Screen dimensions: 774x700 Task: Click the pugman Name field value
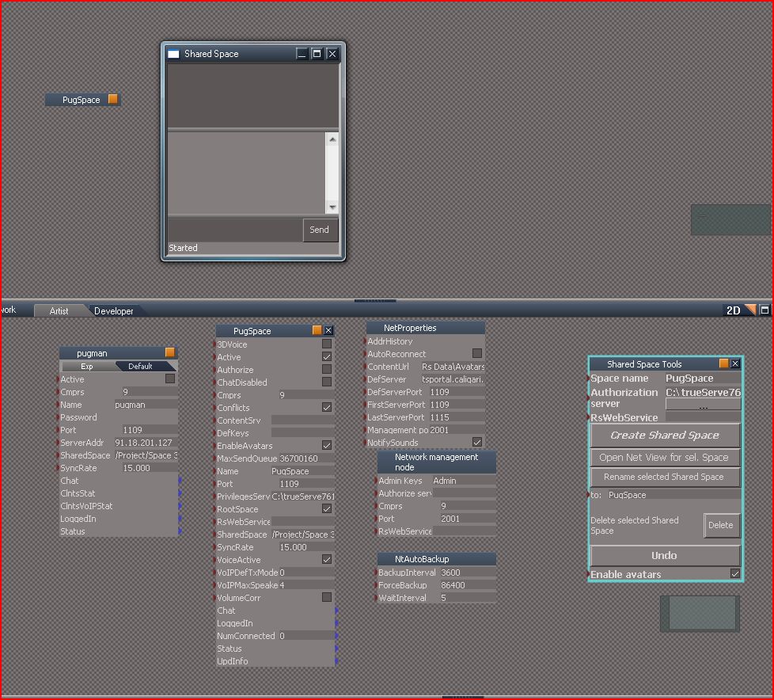[146, 405]
